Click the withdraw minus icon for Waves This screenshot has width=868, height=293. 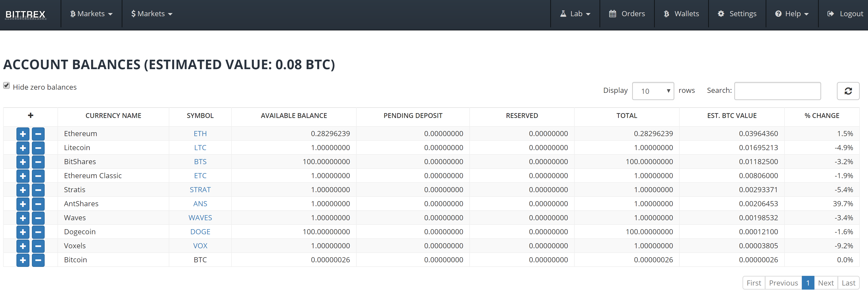coord(38,218)
